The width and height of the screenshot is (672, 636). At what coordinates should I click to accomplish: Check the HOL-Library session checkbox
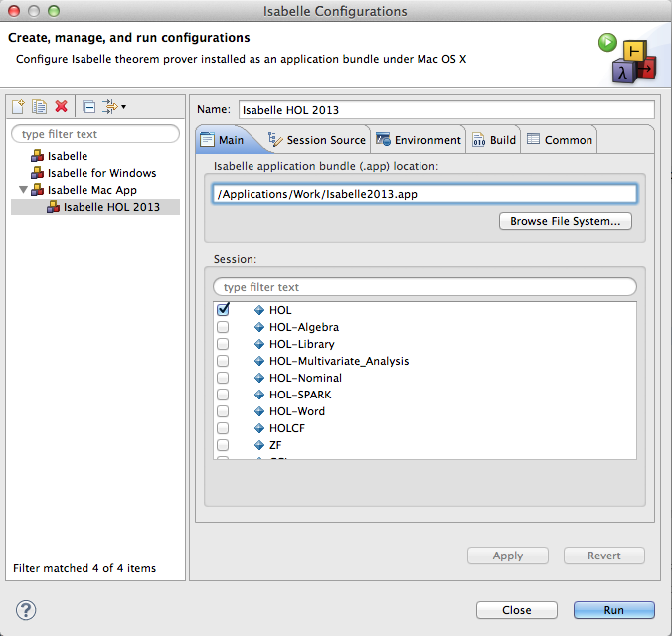pyautogui.click(x=223, y=344)
